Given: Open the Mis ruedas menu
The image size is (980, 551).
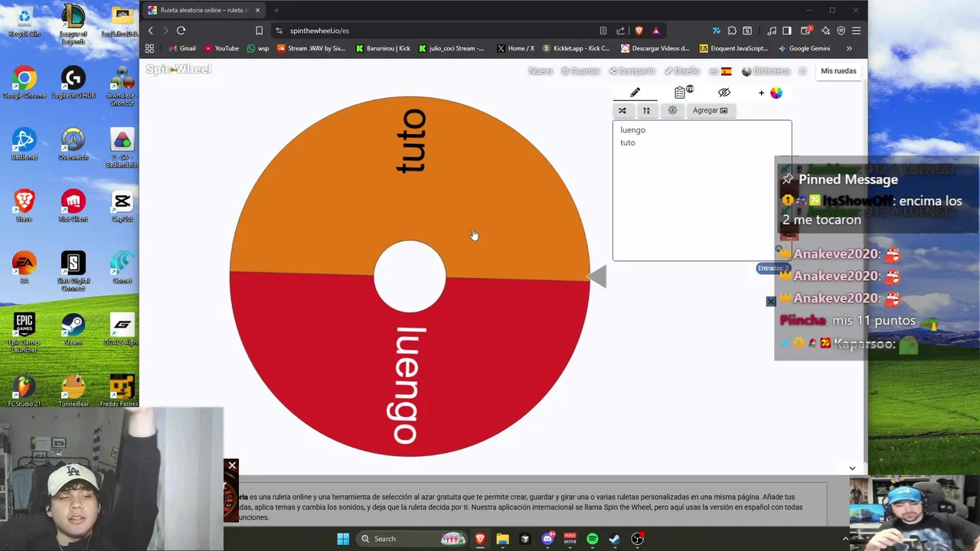Looking at the screenshot, I should [838, 71].
